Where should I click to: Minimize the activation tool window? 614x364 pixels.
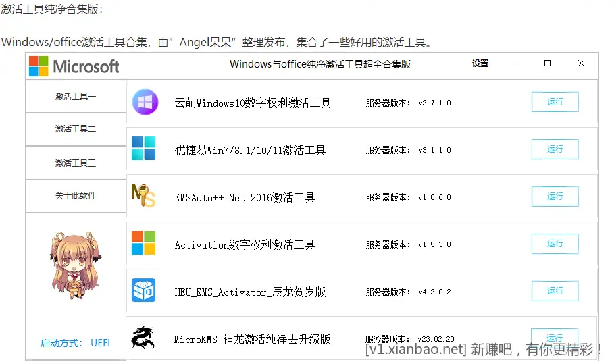coord(514,63)
